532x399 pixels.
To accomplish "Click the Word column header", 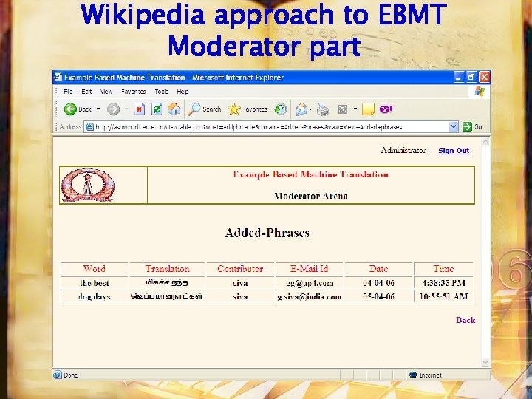I will (x=94, y=269).
